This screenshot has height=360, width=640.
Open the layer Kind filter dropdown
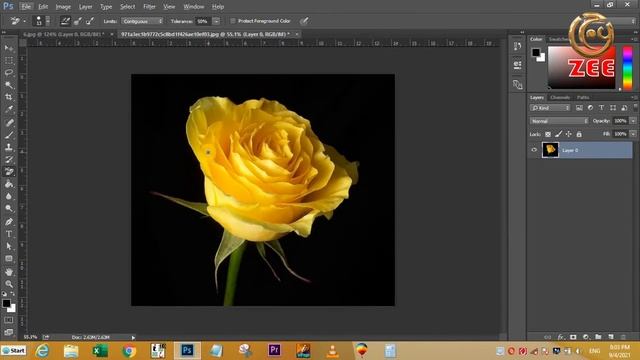click(x=550, y=108)
